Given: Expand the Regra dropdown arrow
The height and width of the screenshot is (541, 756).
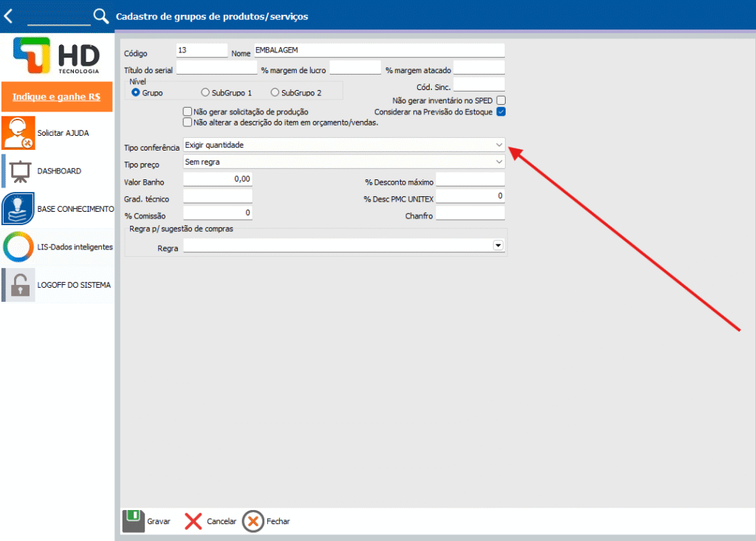Looking at the screenshot, I should [498, 246].
